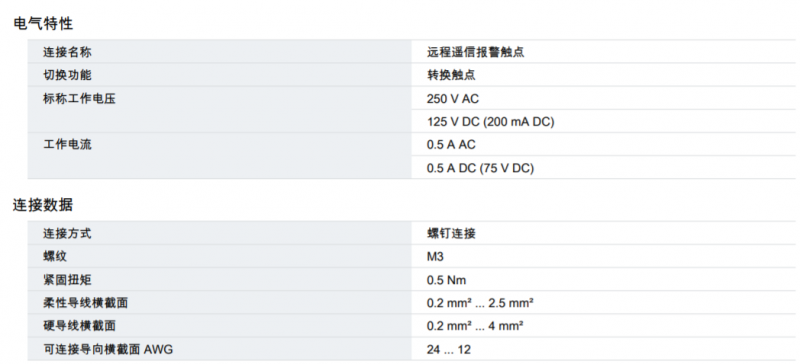The width and height of the screenshot is (800, 364).
Task: Click the 125 V DC (200 mA DC) value
Action: point(490,122)
